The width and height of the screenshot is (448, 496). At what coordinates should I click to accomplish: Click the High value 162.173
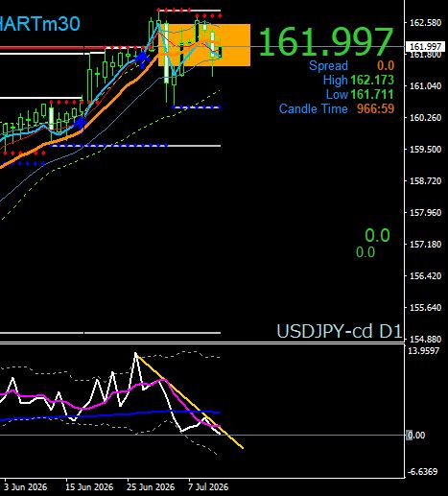point(372,80)
